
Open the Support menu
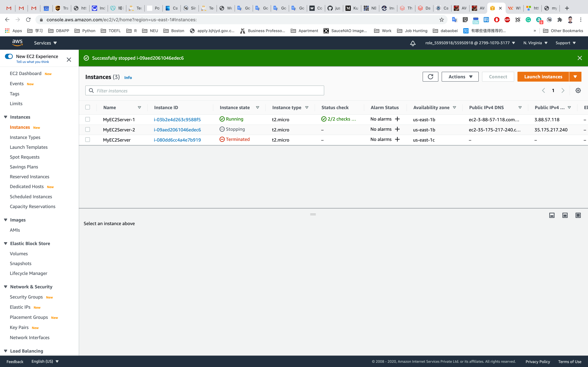point(565,43)
